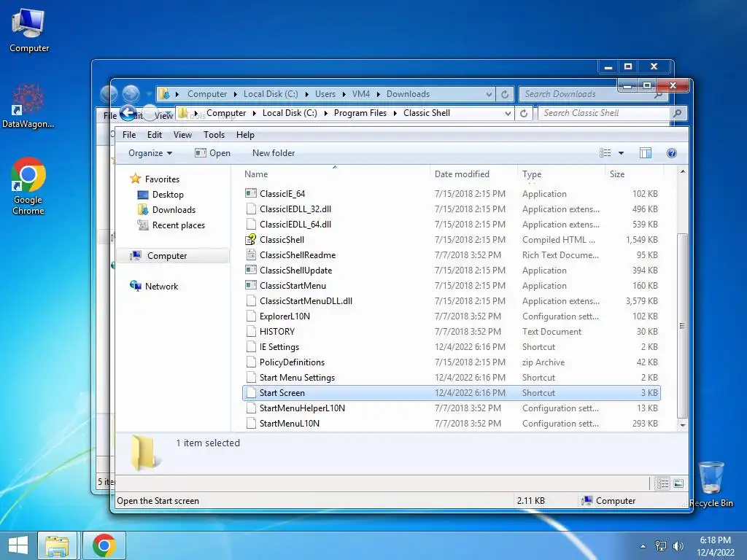Sort by the Type column header
Screen dimensions: 747x560
click(561, 174)
